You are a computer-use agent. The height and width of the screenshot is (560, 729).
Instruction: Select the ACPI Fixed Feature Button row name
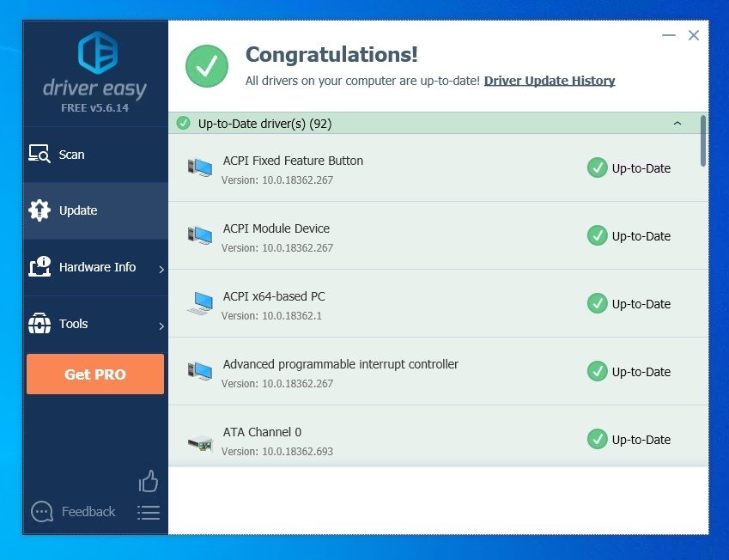tap(293, 161)
